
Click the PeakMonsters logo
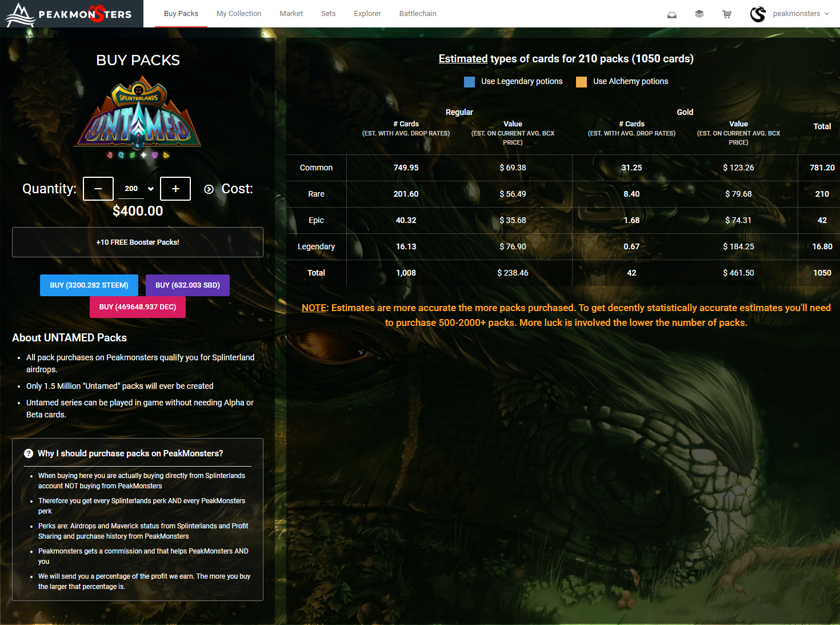click(69, 14)
